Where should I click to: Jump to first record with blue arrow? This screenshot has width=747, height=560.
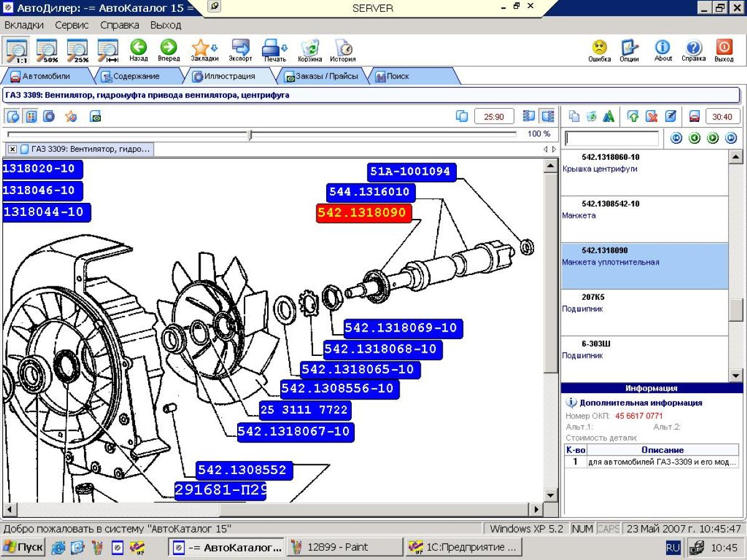676,138
